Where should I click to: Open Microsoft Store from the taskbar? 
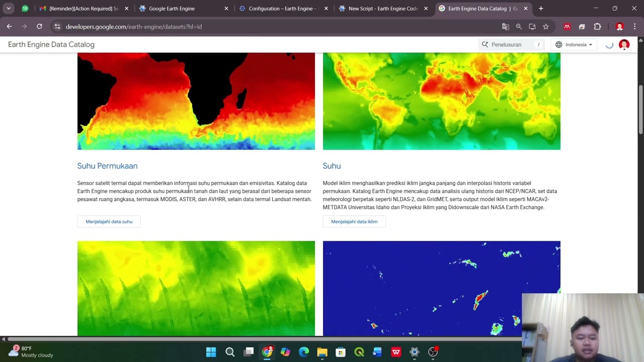[341, 352]
